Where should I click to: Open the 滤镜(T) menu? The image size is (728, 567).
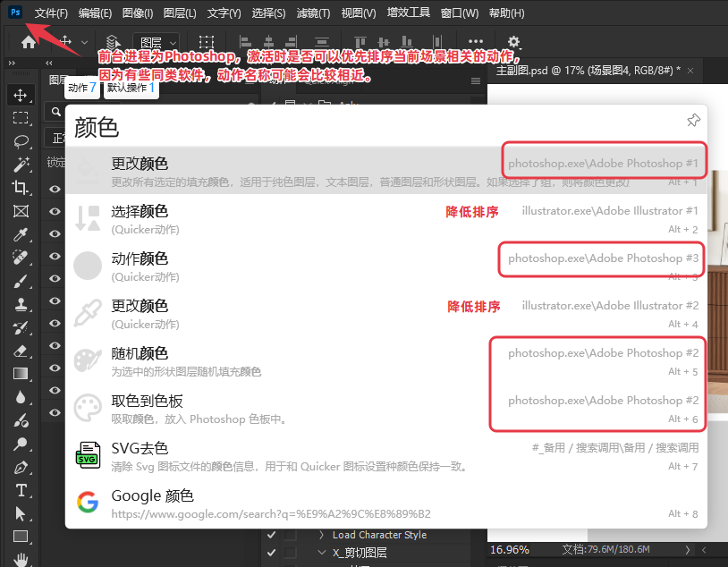[313, 13]
